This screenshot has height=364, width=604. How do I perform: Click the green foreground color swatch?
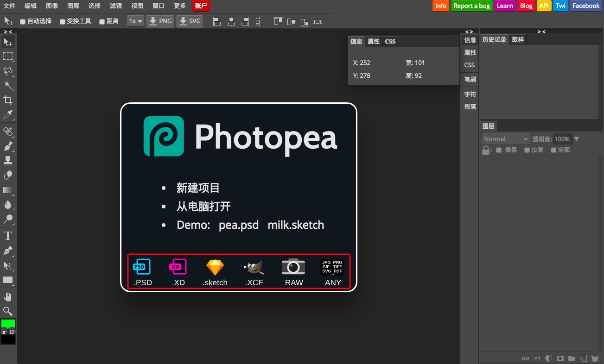[x=8, y=323]
